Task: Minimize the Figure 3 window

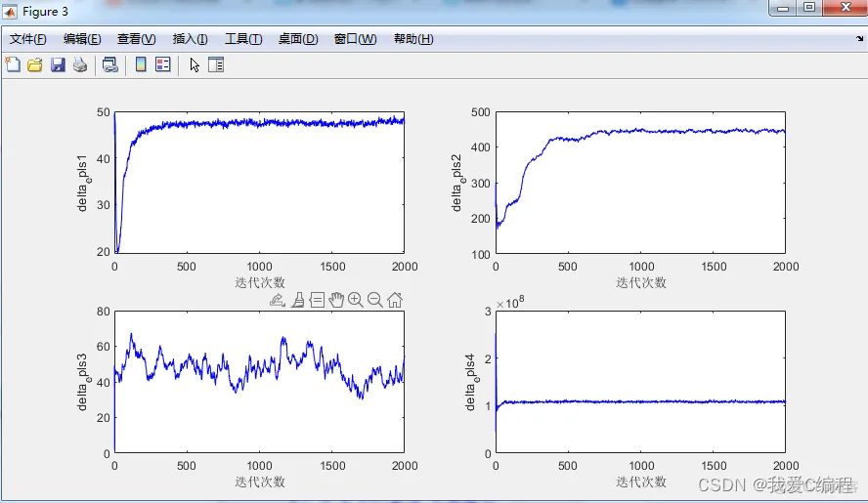Action: pyautogui.click(x=783, y=8)
